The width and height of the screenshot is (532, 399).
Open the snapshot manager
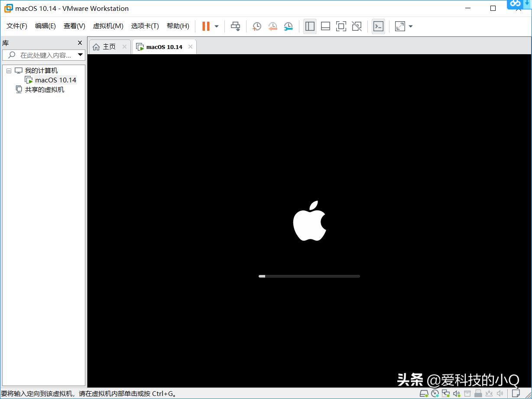coord(288,26)
